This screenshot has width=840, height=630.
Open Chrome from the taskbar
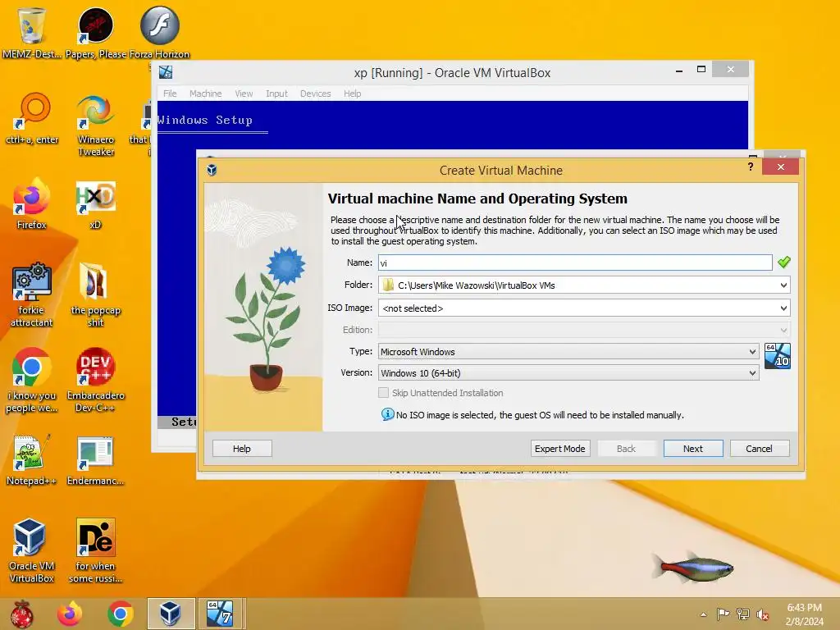120,614
